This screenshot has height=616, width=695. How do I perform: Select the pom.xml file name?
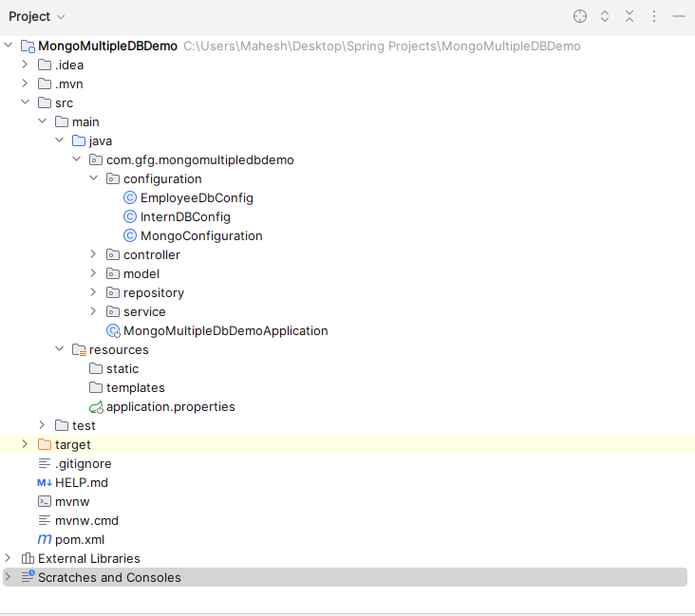[80, 539]
